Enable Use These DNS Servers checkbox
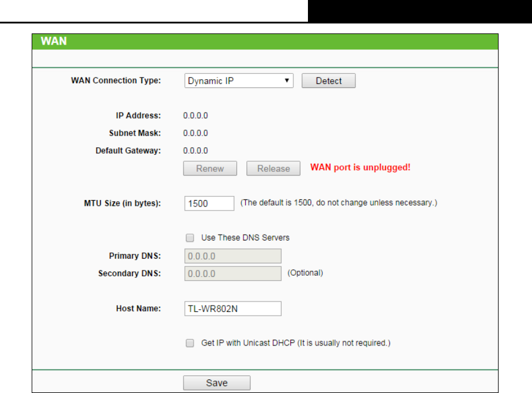Image resolution: width=532 pixels, height=393 pixels. pos(190,238)
